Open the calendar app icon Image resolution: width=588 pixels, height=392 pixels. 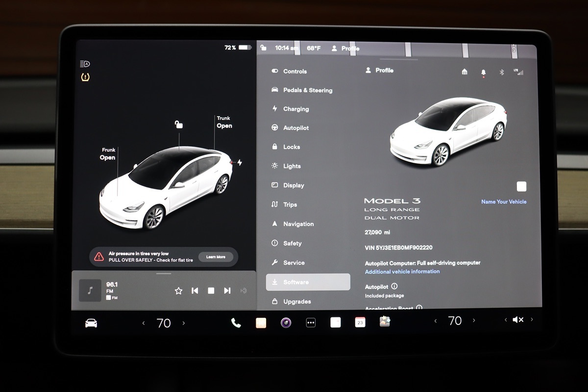pyautogui.click(x=360, y=322)
